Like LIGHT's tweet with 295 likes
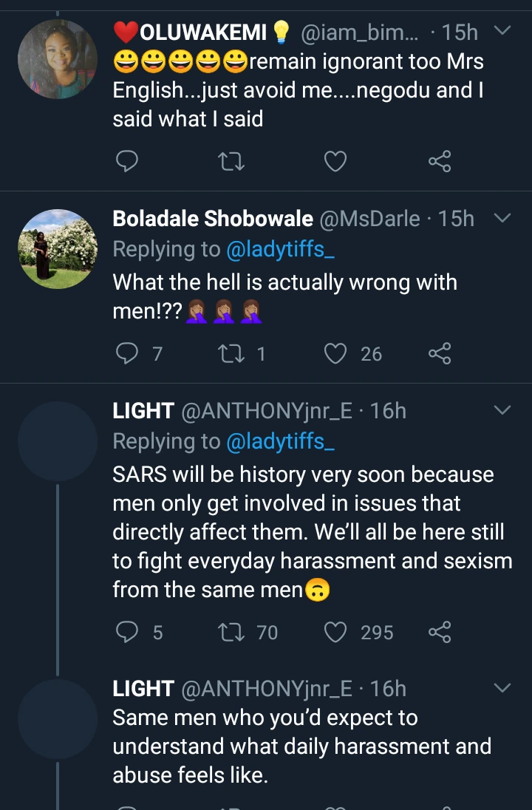Screen dimensions: 532x810 click(x=335, y=632)
